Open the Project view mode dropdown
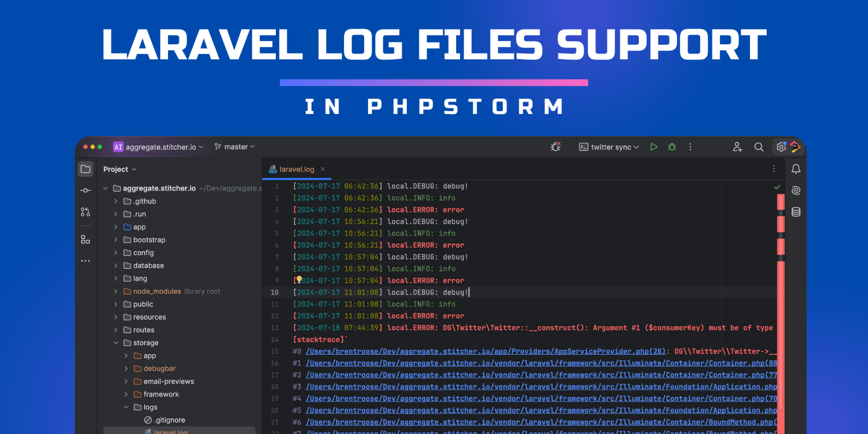Viewport: 868px width, 434px height. click(120, 169)
